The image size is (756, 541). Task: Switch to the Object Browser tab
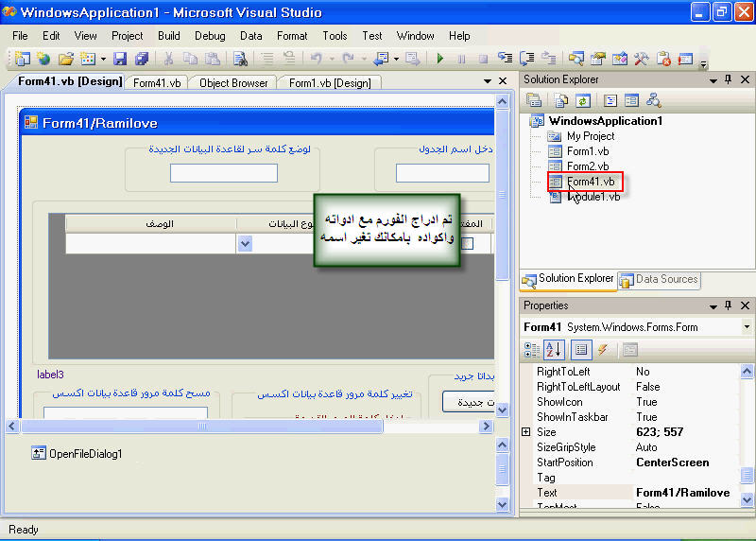pos(233,83)
